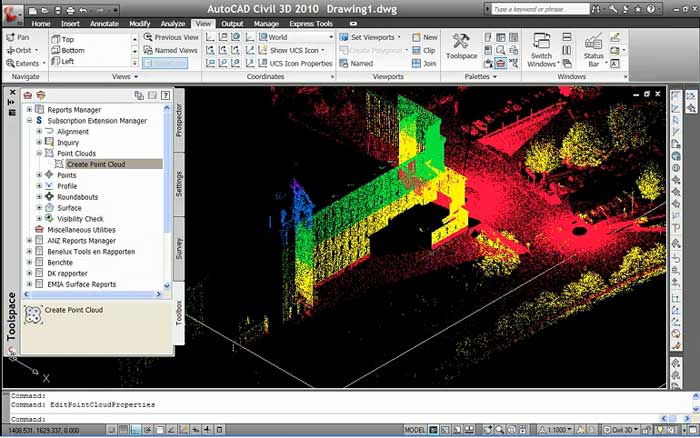
Task: Click the red toolbox icon in Toolspace header
Action: click(28, 95)
